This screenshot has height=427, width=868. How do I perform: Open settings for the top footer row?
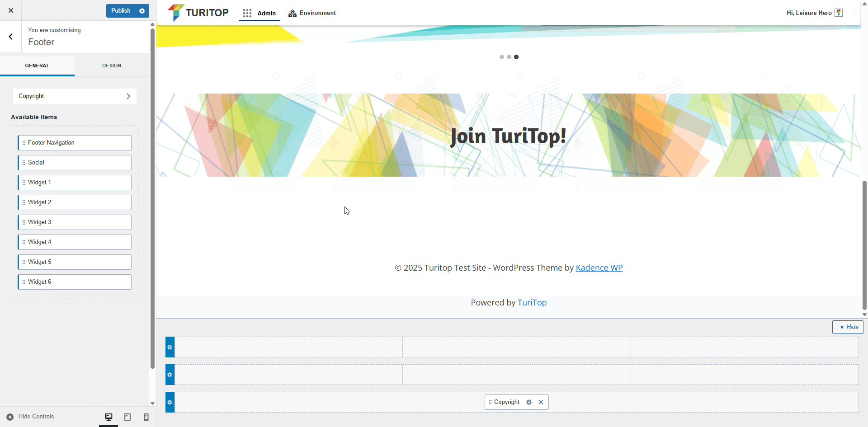click(x=170, y=347)
